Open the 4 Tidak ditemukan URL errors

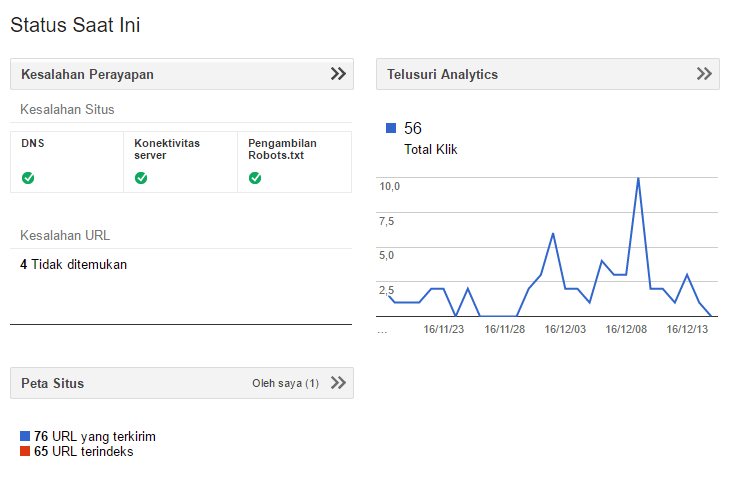(x=73, y=265)
